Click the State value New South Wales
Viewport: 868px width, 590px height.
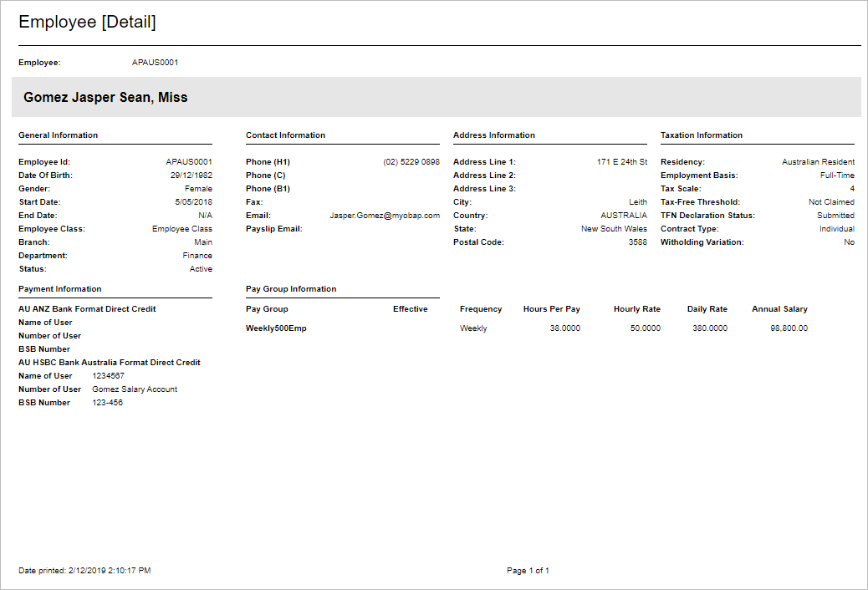tap(614, 229)
